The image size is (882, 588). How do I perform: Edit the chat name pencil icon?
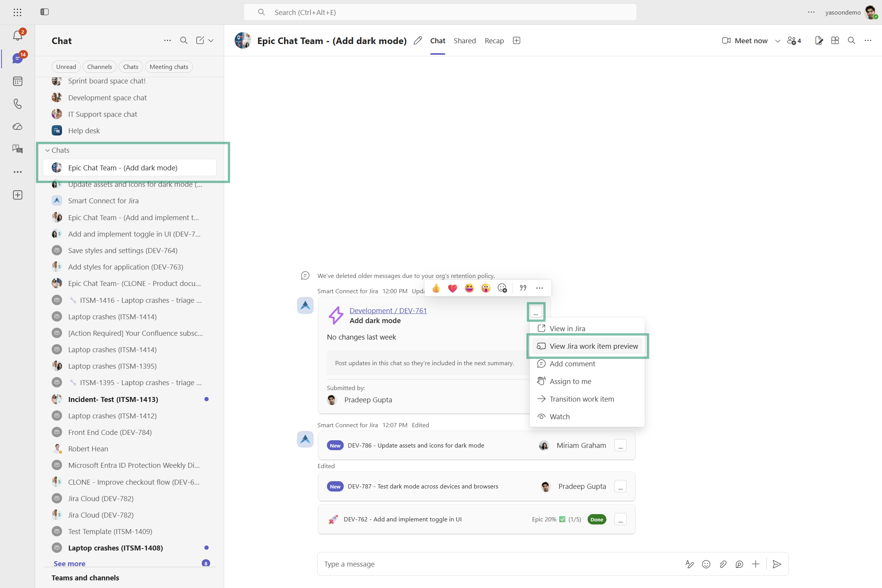point(418,41)
